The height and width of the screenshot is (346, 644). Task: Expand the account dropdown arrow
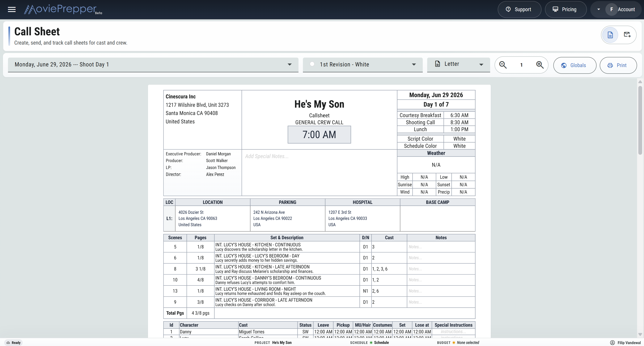tap(598, 9)
